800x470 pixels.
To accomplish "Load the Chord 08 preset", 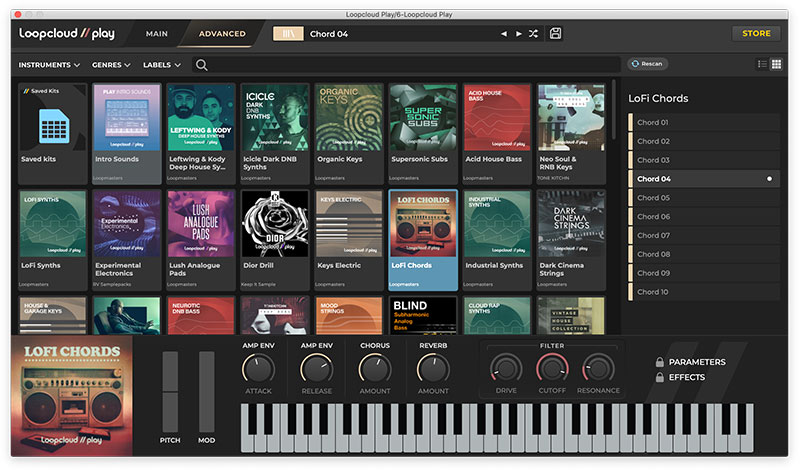I will pyautogui.click(x=704, y=254).
